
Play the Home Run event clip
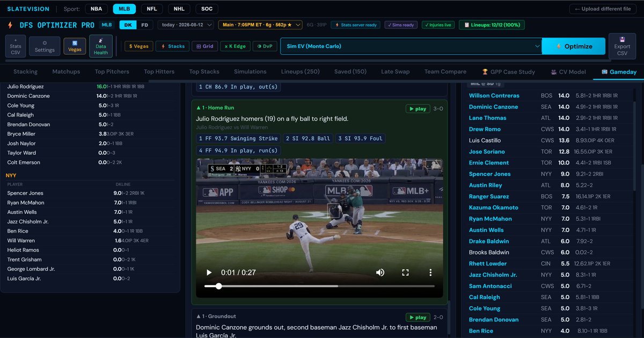[x=417, y=109]
